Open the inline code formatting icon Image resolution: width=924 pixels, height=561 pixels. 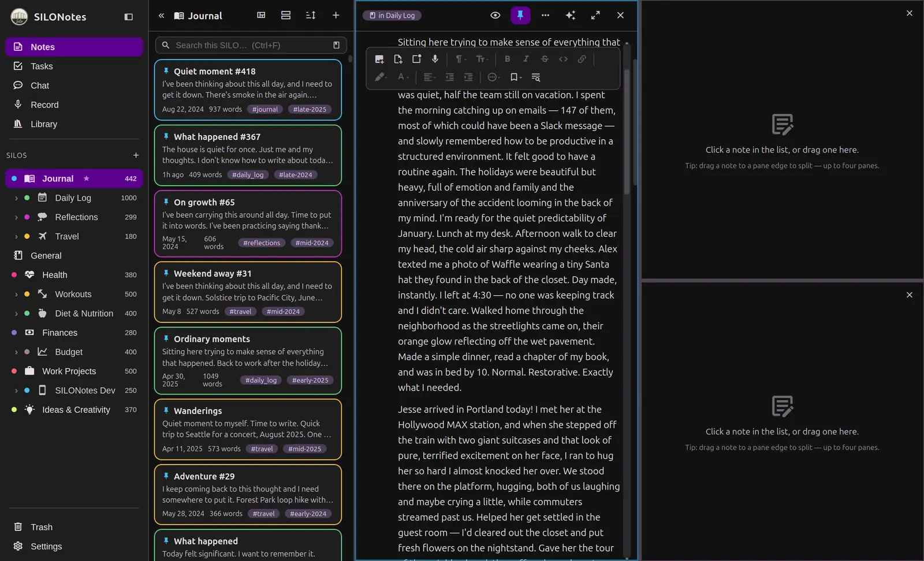point(563,59)
